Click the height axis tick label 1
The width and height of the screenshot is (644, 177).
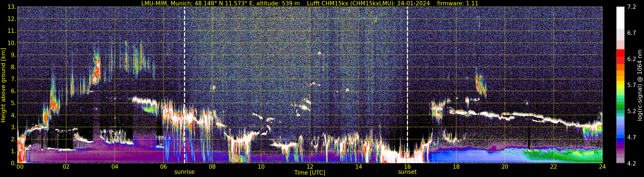13,151
